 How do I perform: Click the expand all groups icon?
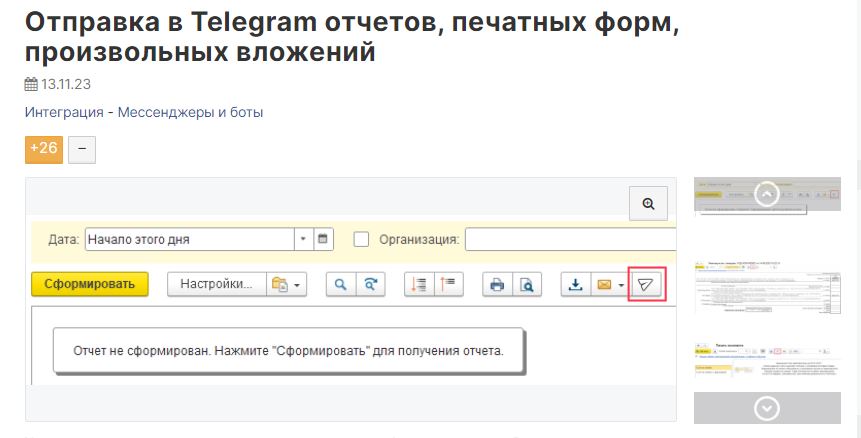pos(419,285)
